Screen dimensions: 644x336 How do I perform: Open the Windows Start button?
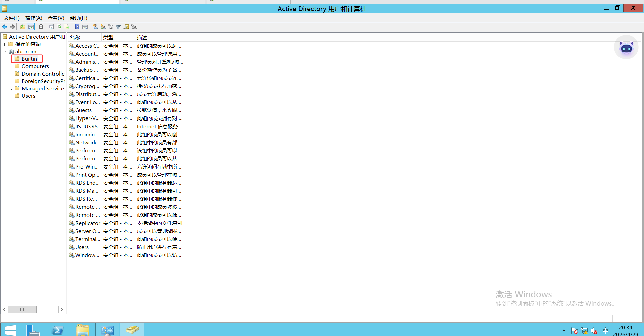coord(10,330)
